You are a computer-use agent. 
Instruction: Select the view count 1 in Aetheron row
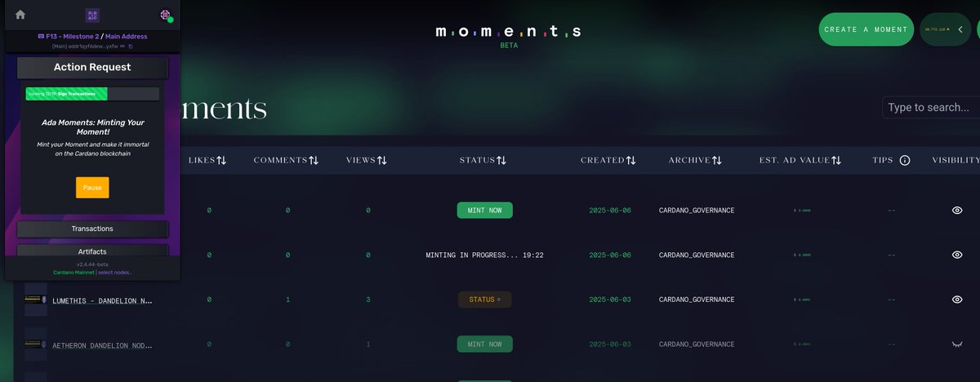point(367,344)
